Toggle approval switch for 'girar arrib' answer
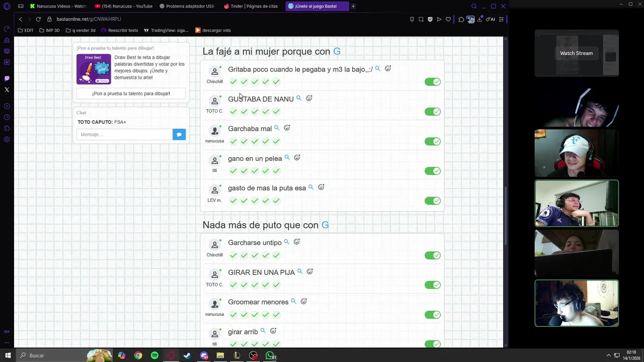 433,344
